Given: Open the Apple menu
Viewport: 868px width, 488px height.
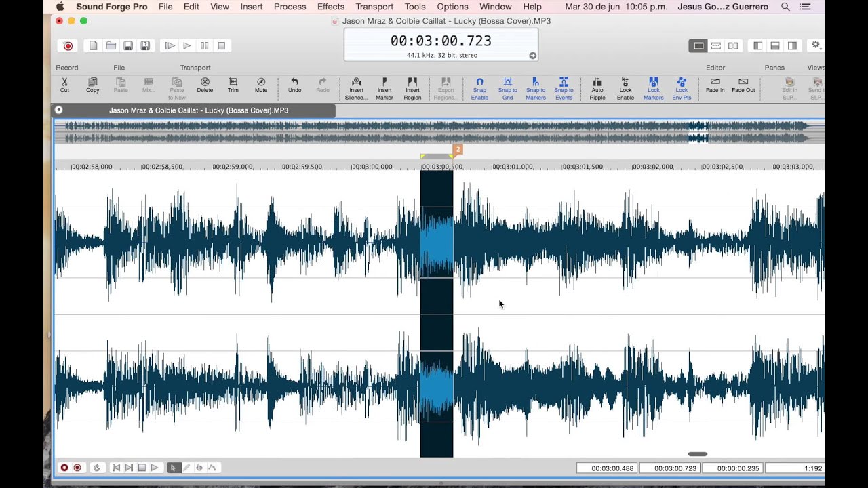Looking at the screenshot, I should coord(60,7).
